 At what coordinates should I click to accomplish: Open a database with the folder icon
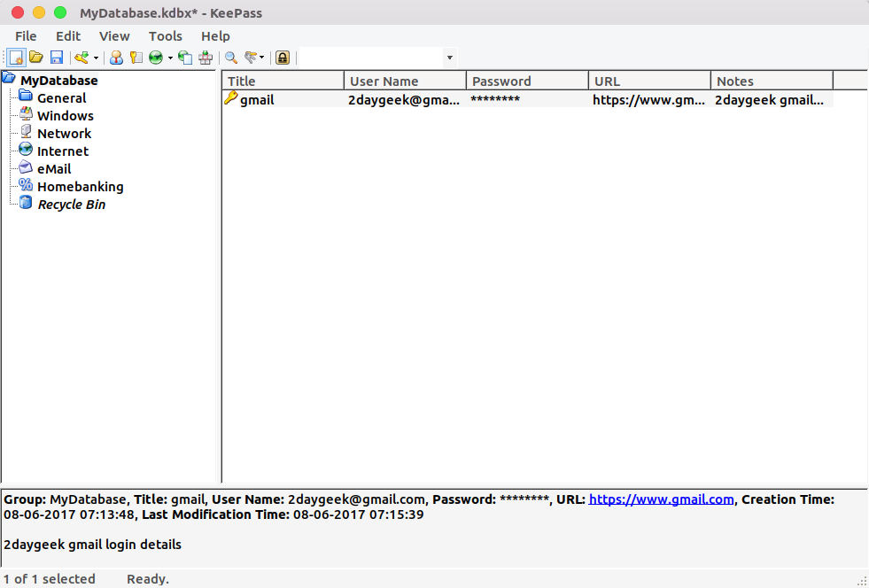point(36,57)
